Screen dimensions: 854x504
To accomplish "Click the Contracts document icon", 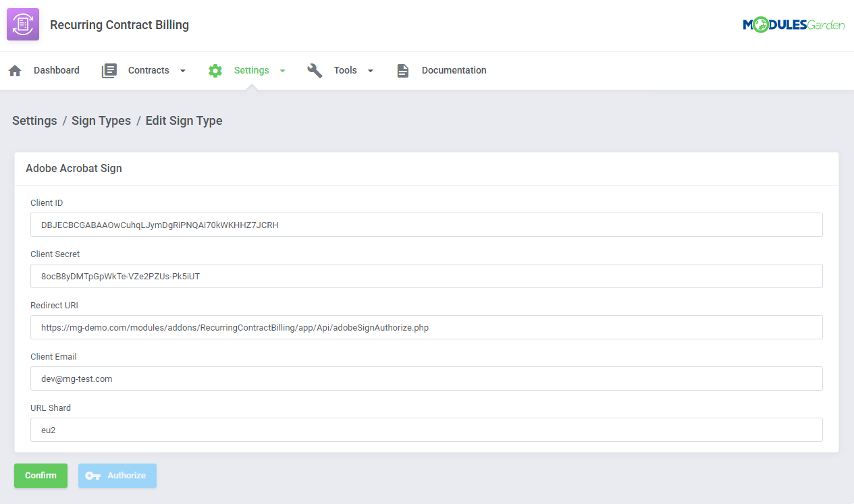I will [109, 70].
